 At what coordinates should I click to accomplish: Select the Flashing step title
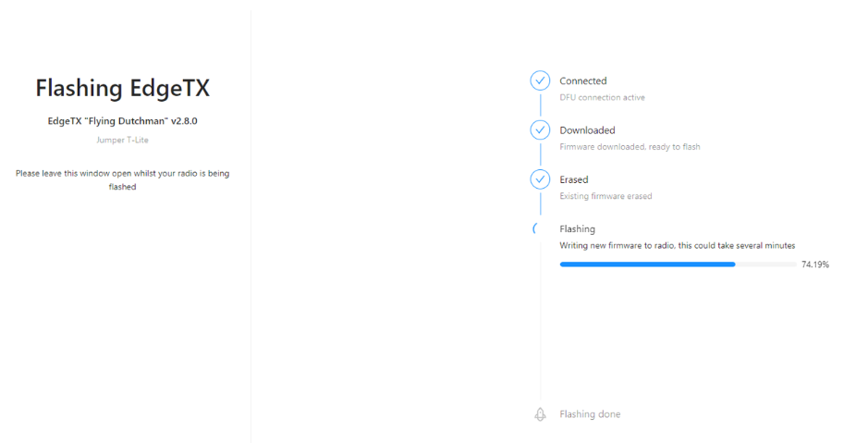point(578,228)
